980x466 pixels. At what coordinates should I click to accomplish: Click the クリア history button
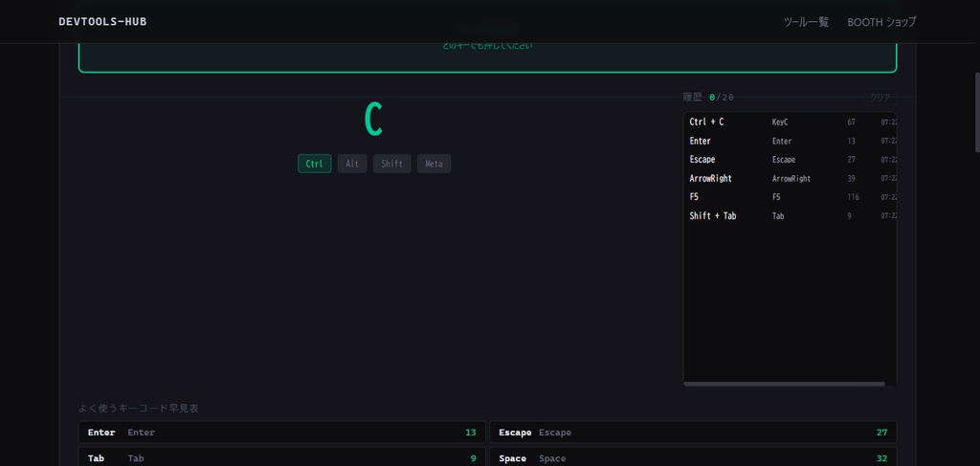(x=880, y=98)
